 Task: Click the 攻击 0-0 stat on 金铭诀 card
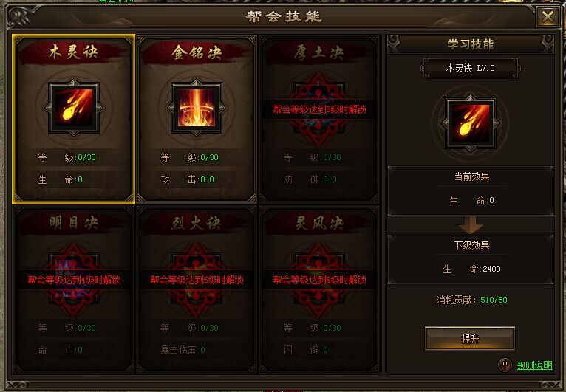point(188,179)
